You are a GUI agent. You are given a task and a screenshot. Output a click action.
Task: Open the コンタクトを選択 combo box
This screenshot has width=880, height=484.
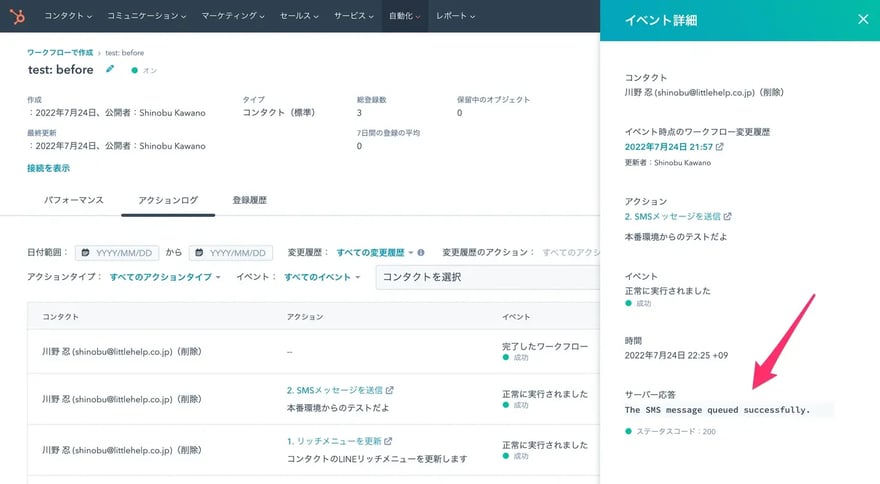(485, 277)
